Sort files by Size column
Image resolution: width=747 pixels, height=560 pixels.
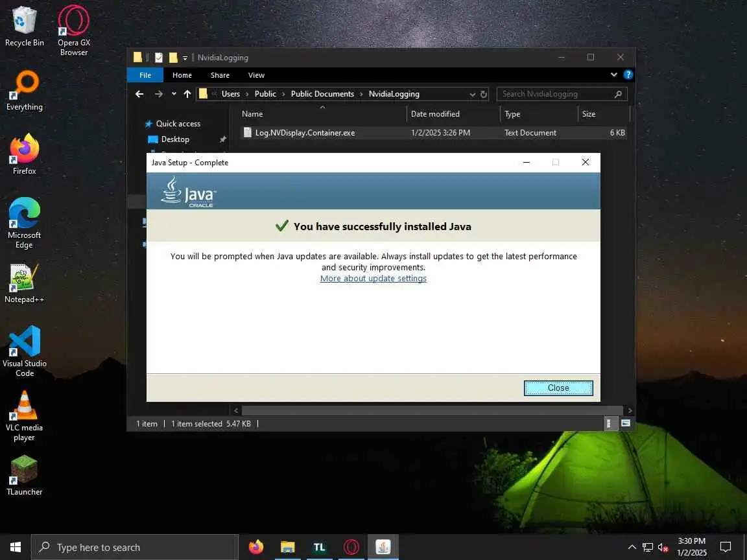point(603,114)
